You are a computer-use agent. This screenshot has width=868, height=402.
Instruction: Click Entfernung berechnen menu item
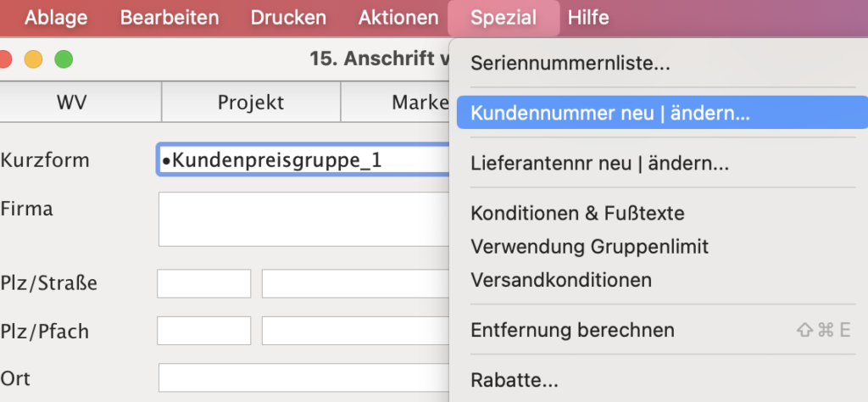[572, 330]
